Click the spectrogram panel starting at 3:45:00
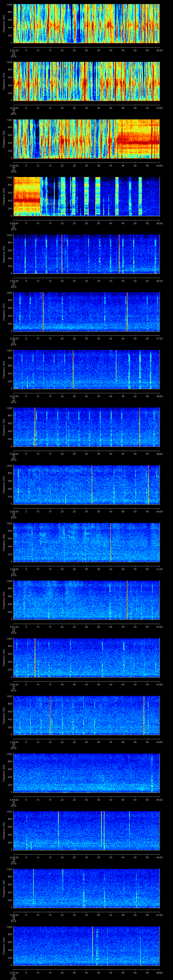The image size is (173, 980). (87, 831)
